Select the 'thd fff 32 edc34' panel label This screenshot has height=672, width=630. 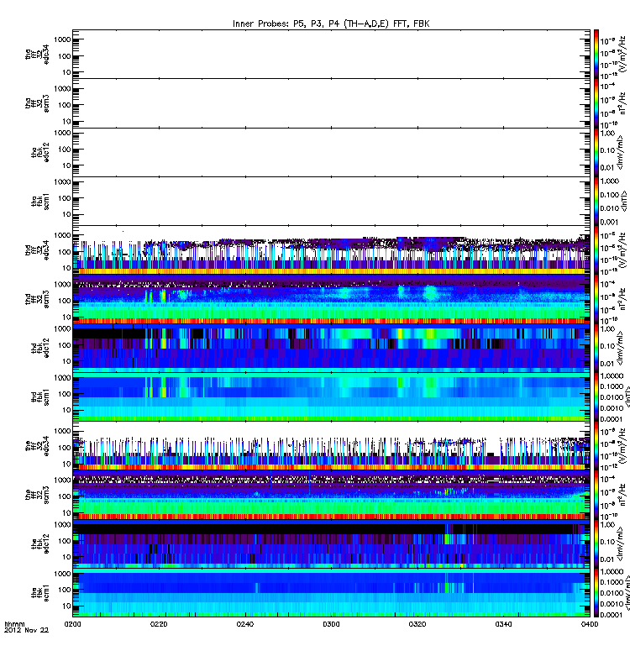[x=37, y=250]
